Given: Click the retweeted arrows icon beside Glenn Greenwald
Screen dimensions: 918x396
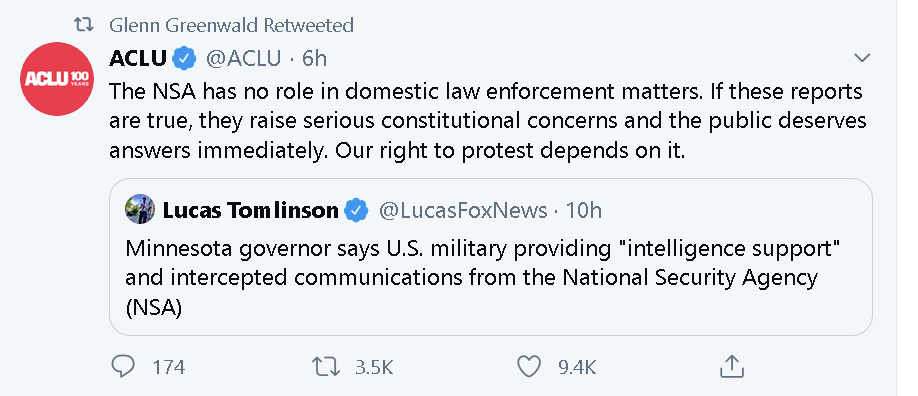Looking at the screenshot, I should pos(84,25).
